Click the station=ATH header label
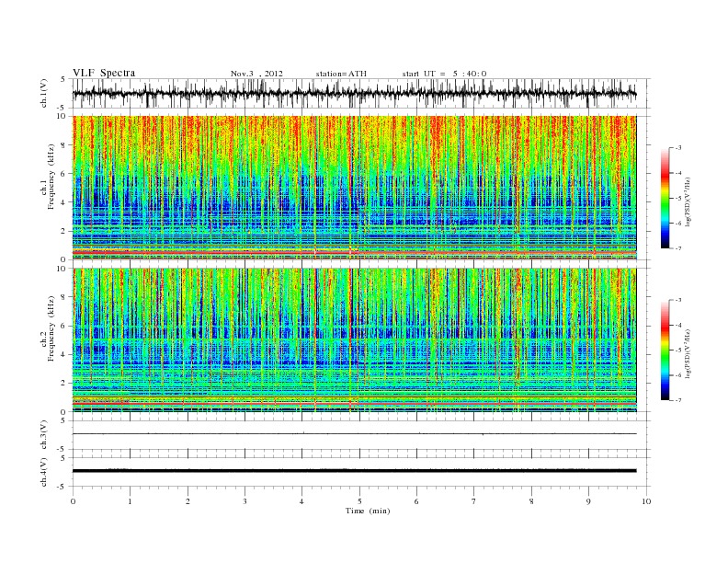The height and width of the screenshot is (563, 728). [x=341, y=74]
